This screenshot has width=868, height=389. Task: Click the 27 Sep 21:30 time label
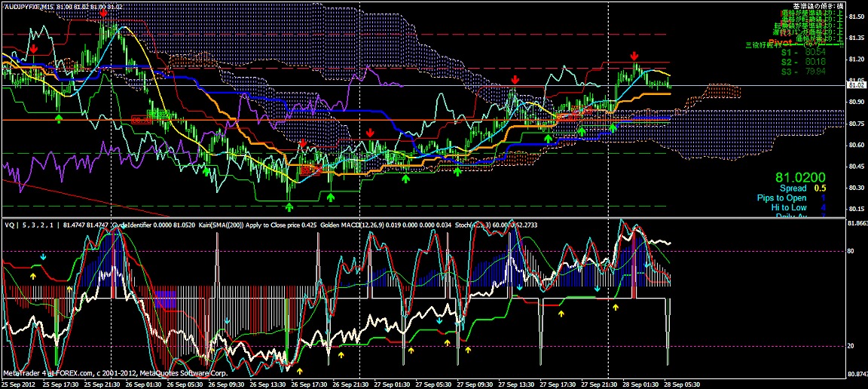(x=598, y=384)
